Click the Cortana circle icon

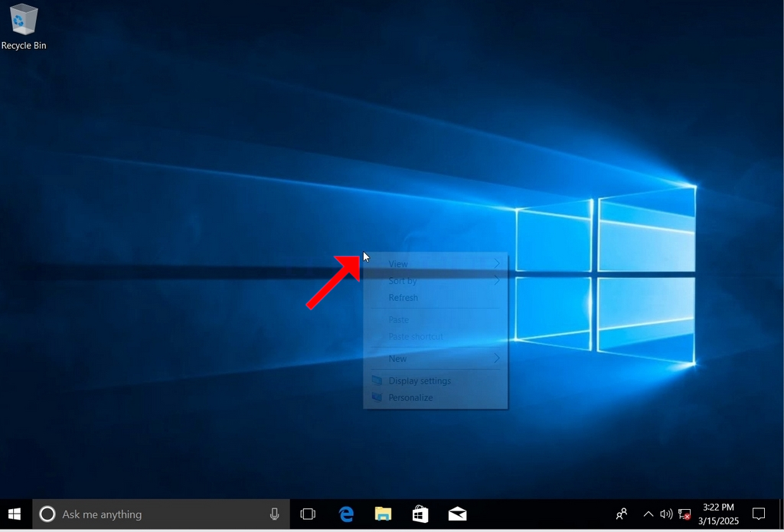(x=47, y=514)
